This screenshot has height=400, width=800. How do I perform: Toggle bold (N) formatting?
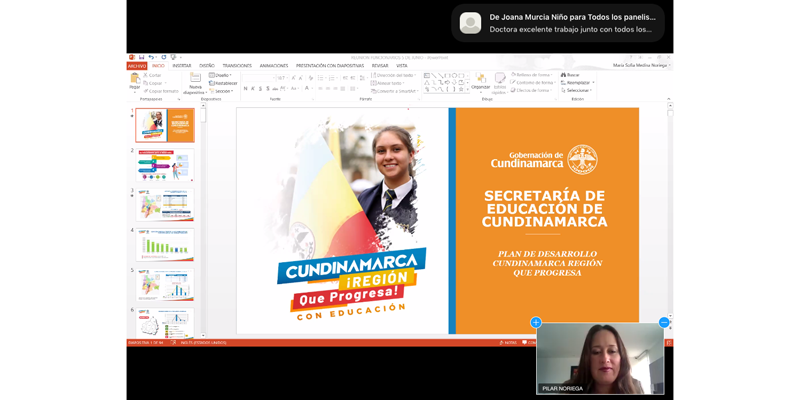245,88
